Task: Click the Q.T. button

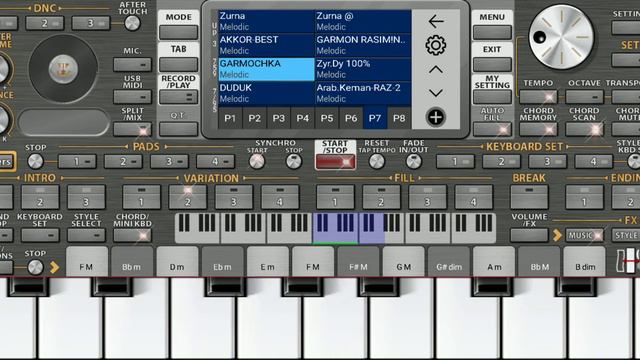Action: point(178,129)
